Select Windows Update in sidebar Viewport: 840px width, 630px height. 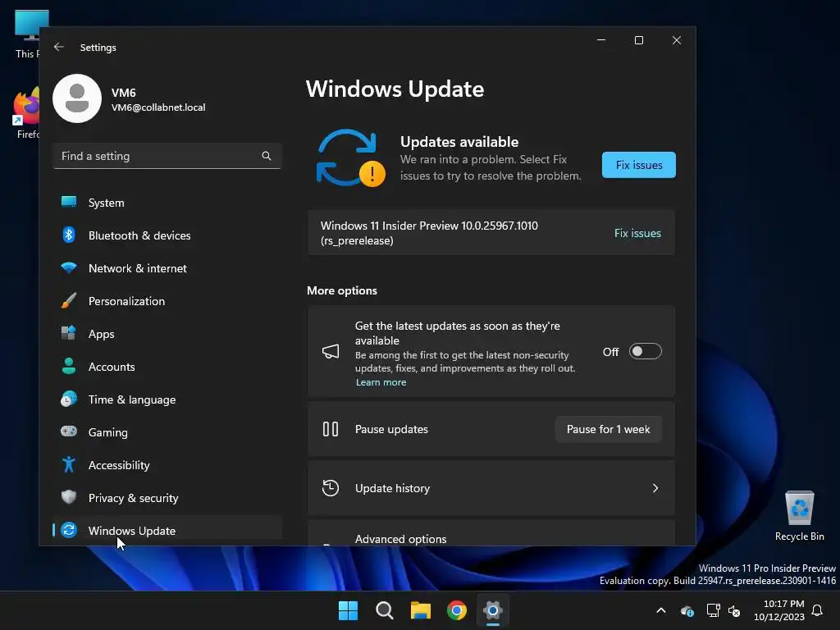pos(167,531)
